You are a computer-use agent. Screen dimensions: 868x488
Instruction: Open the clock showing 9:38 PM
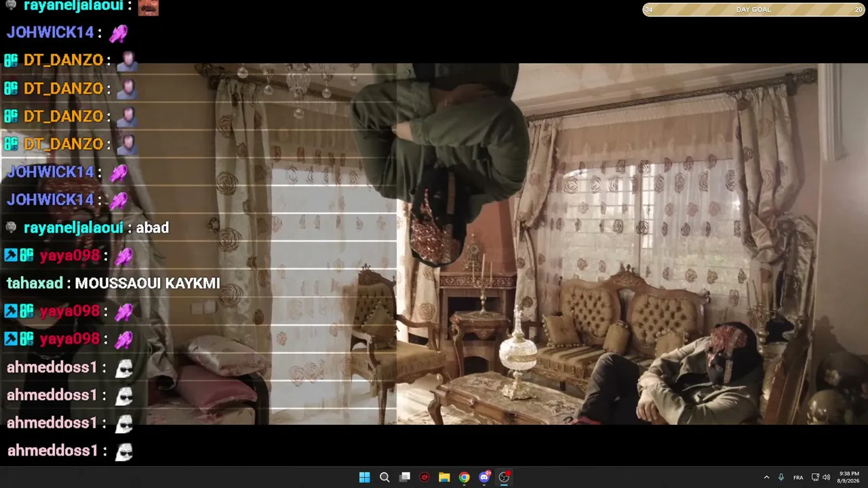[x=849, y=477]
